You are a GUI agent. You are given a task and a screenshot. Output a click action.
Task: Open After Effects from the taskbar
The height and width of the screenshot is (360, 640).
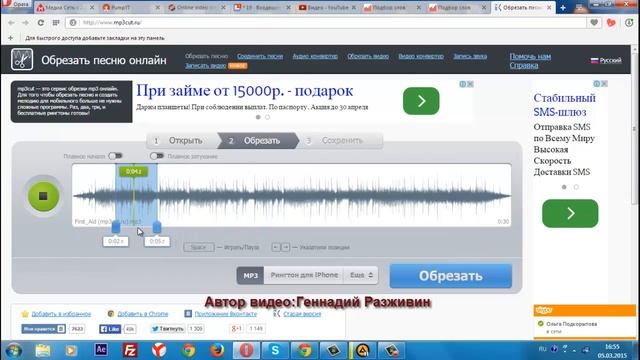(101, 350)
